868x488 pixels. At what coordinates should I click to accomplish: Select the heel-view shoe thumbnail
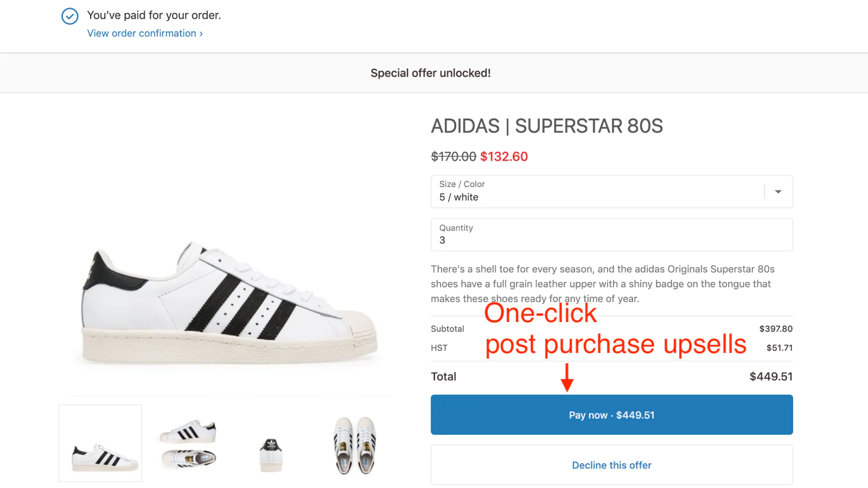(x=271, y=454)
